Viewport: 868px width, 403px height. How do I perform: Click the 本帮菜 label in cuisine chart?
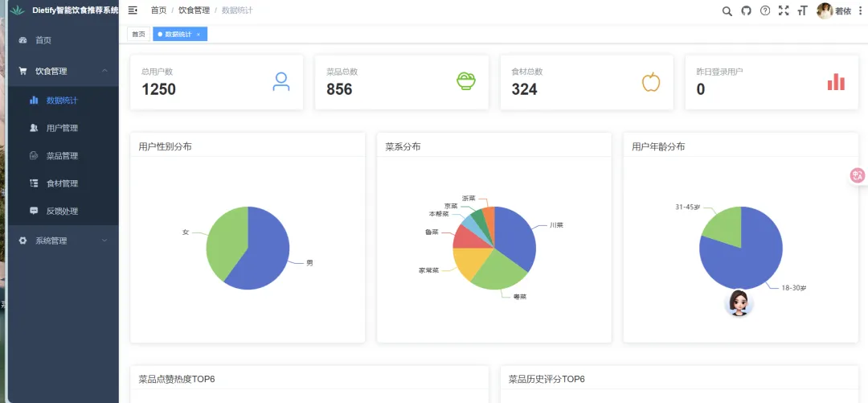coord(439,213)
